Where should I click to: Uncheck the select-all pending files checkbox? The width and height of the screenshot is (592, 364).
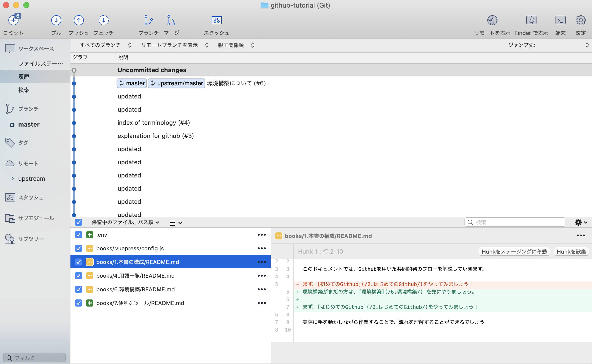point(79,222)
